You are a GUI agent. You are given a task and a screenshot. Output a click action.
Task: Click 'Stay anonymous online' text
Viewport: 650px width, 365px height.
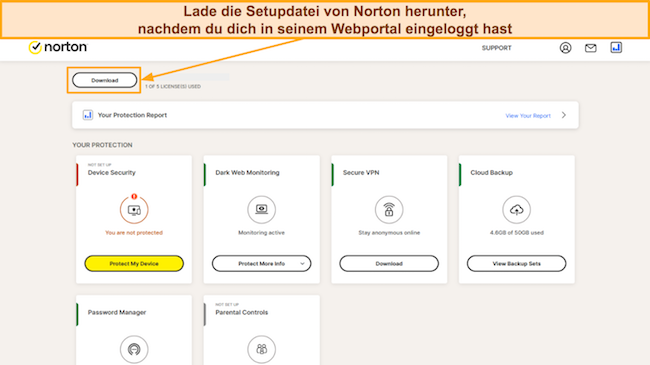point(389,233)
